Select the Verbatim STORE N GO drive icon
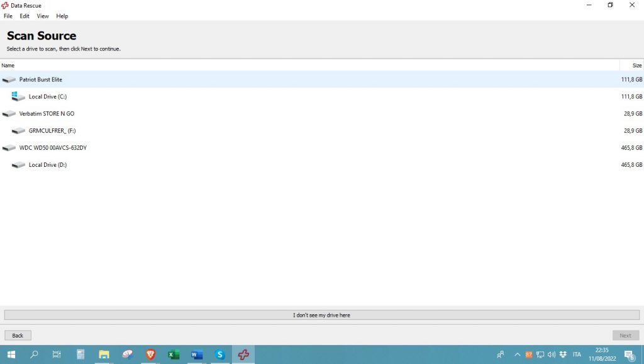Image resolution: width=644 pixels, height=364 pixels. pos(9,114)
